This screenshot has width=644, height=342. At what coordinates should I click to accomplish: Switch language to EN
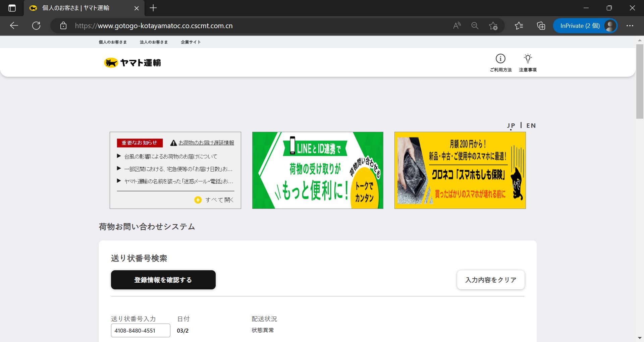[x=531, y=126]
